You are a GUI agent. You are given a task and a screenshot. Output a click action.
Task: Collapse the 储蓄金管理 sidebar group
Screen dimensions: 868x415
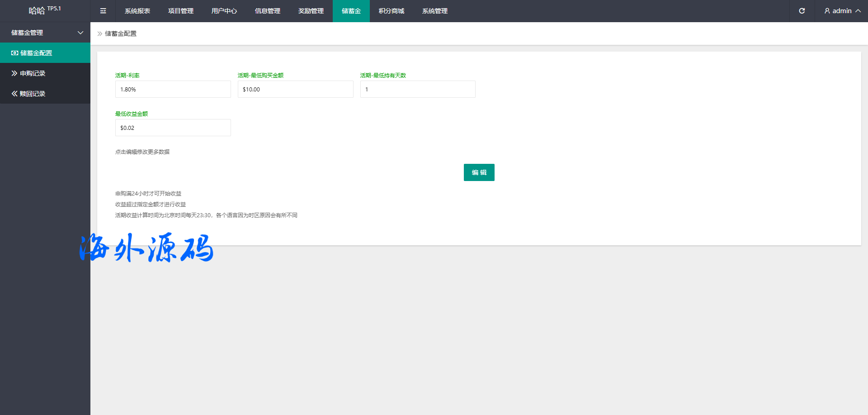[80, 33]
